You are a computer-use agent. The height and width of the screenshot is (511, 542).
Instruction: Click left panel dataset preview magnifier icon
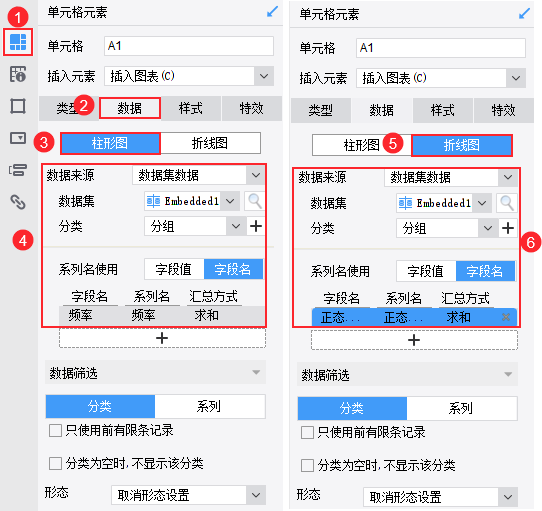(254, 201)
